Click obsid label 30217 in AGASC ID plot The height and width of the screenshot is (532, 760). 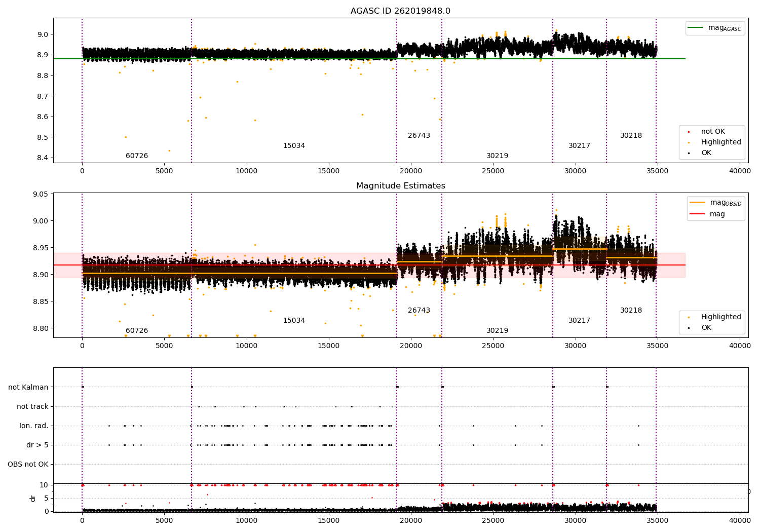pyautogui.click(x=579, y=146)
